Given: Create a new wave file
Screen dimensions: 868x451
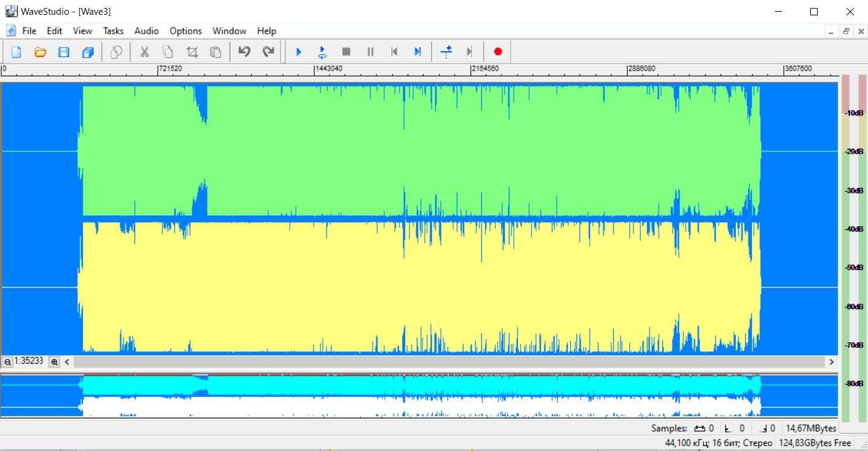Looking at the screenshot, I should coord(17,52).
